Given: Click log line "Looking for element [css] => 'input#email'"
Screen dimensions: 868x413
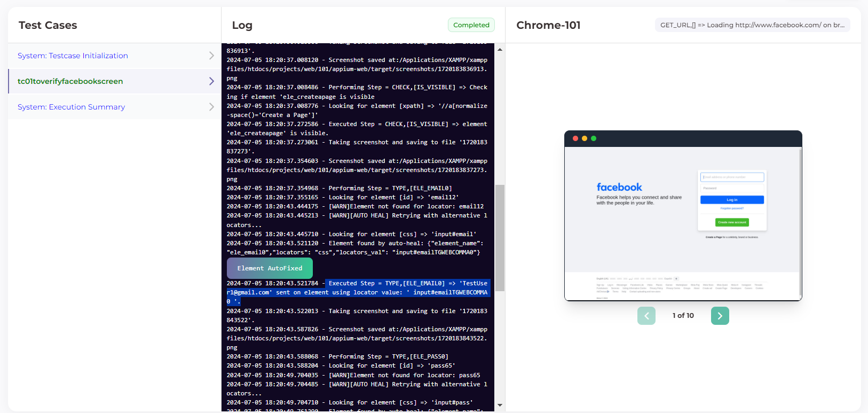Looking at the screenshot, I should click(352, 234).
